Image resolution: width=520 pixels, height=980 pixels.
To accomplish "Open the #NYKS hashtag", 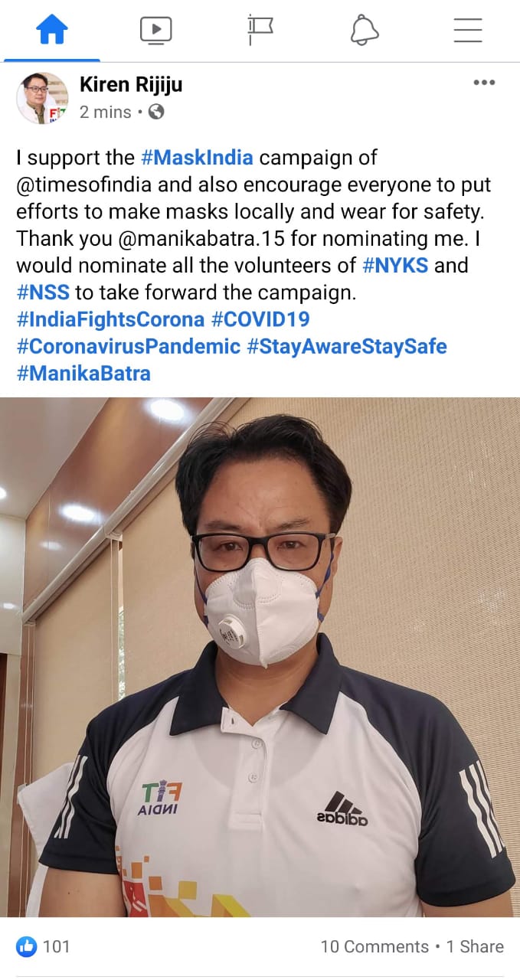I will [x=396, y=266].
